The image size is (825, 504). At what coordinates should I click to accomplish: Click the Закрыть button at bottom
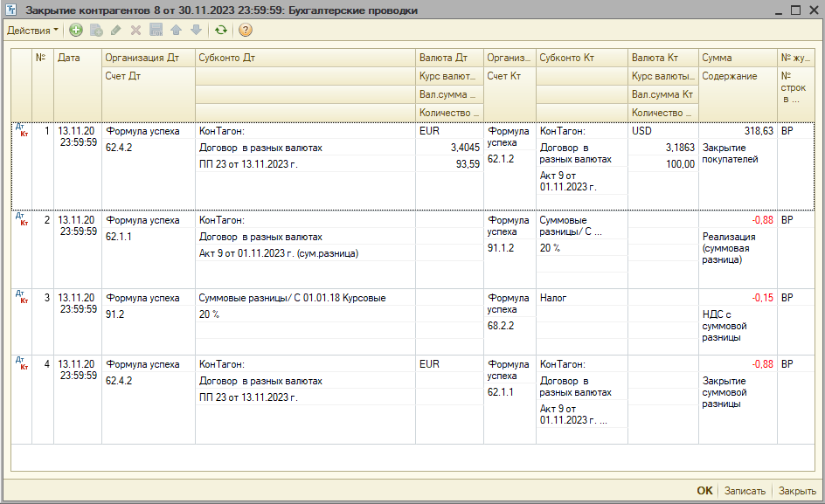[x=797, y=491]
